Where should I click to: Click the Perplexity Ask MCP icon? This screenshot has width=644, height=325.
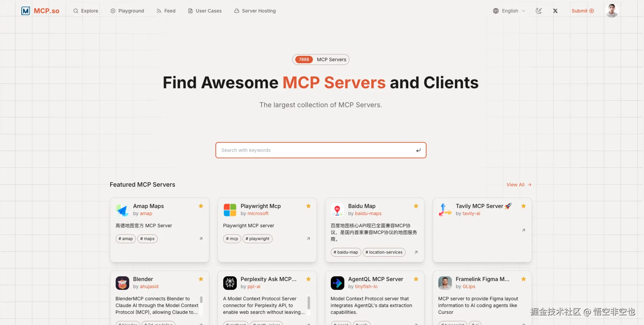[230, 283]
